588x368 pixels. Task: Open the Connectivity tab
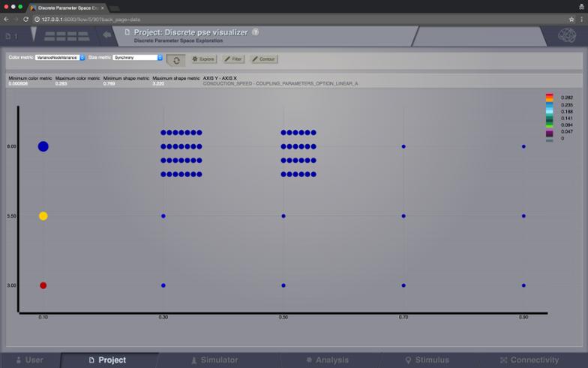coord(529,360)
